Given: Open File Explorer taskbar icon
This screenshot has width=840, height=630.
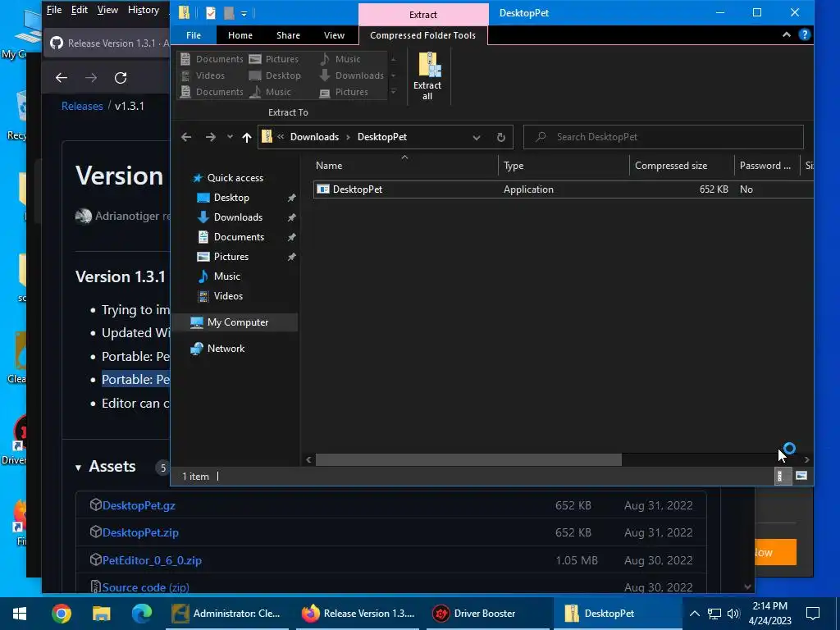Looking at the screenshot, I should pos(101,614).
